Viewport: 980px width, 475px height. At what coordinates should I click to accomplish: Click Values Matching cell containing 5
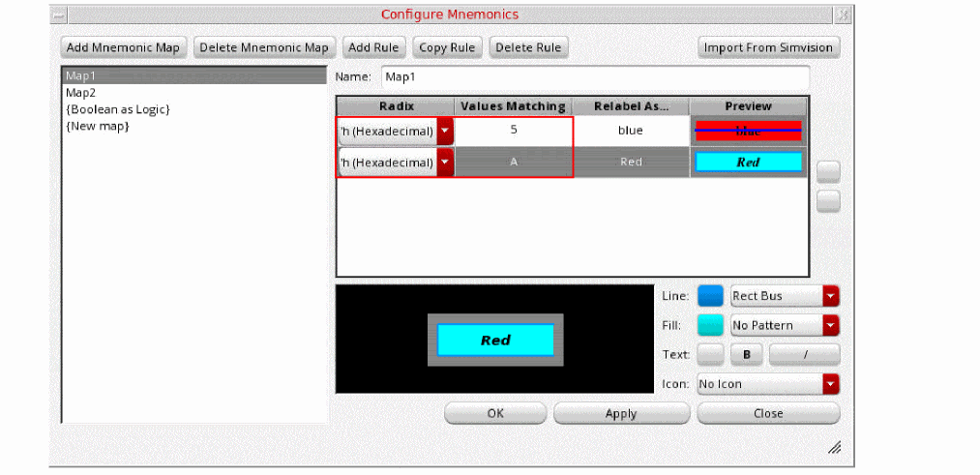(514, 131)
